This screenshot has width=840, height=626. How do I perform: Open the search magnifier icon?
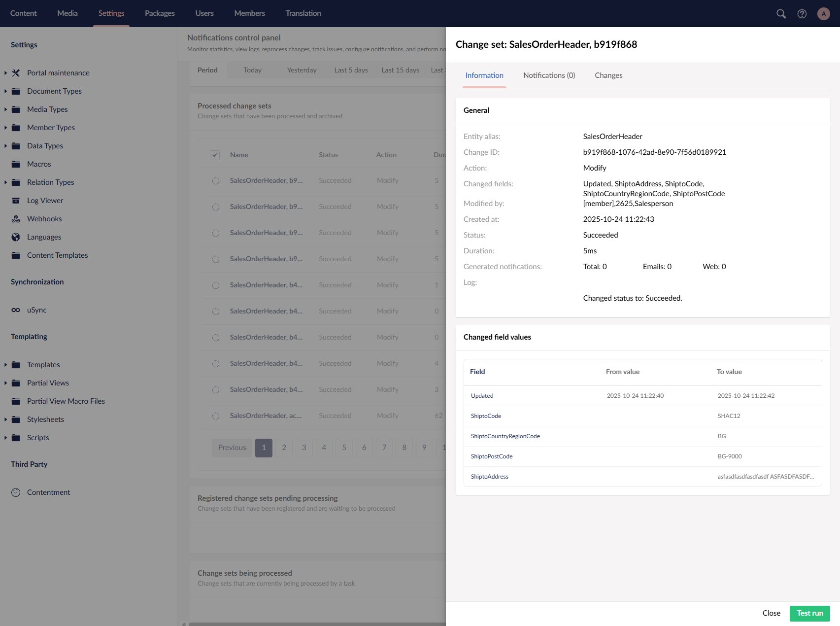781,14
